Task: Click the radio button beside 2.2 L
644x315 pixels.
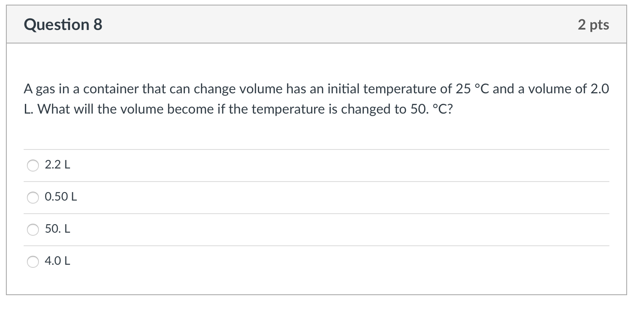Action: point(32,166)
